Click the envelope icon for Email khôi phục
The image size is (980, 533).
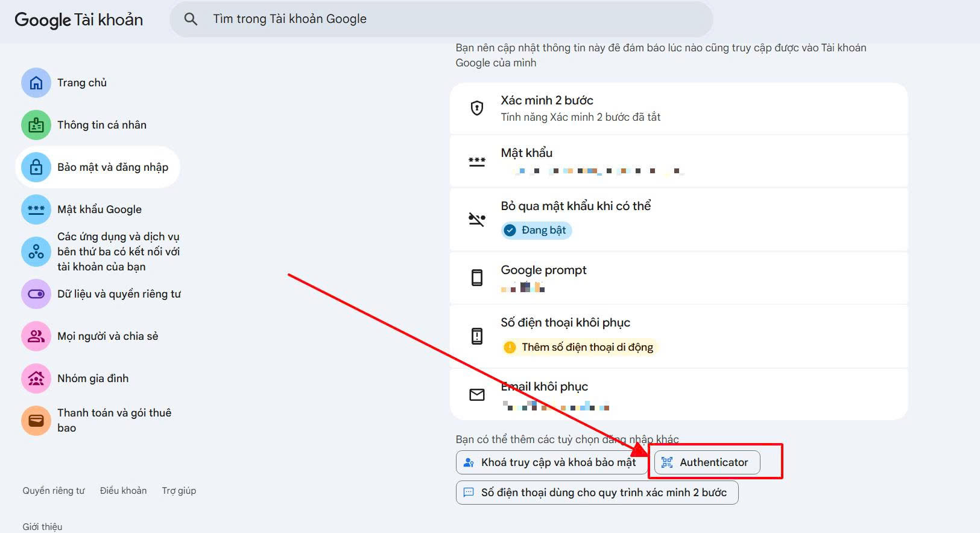tap(477, 395)
